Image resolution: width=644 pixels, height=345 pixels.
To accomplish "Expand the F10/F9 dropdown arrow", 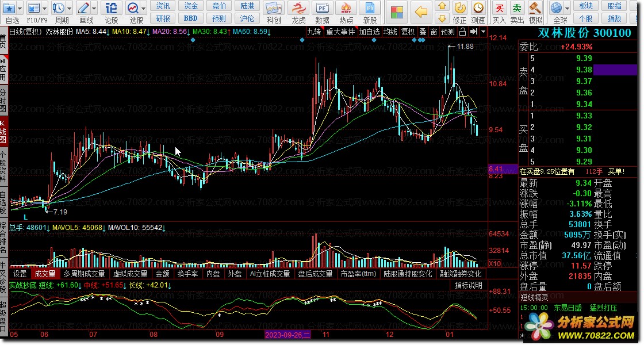I will pyautogui.click(x=45, y=8).
